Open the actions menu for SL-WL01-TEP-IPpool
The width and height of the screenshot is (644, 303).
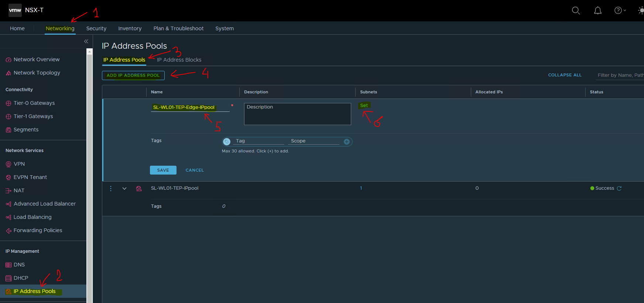(111, 188)
